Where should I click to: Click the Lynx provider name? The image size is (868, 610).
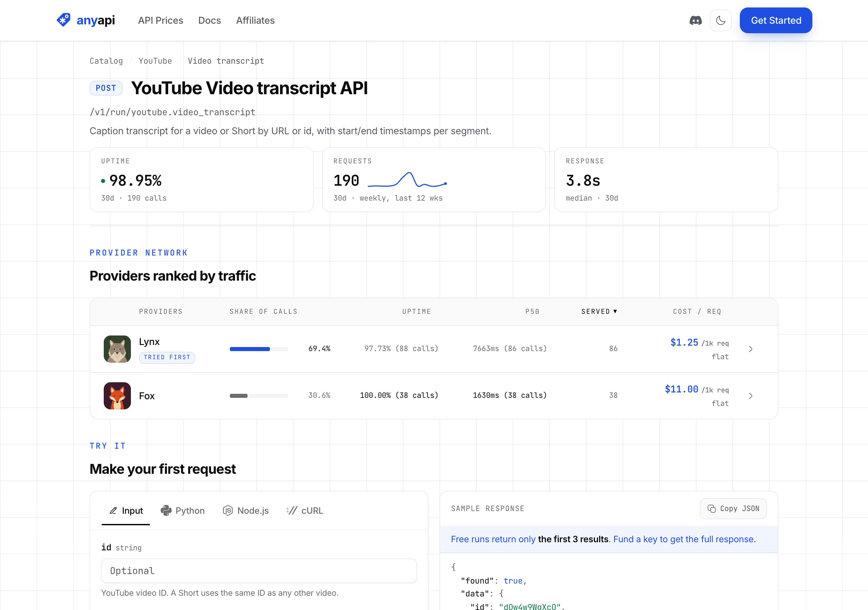tap(149, 342)
